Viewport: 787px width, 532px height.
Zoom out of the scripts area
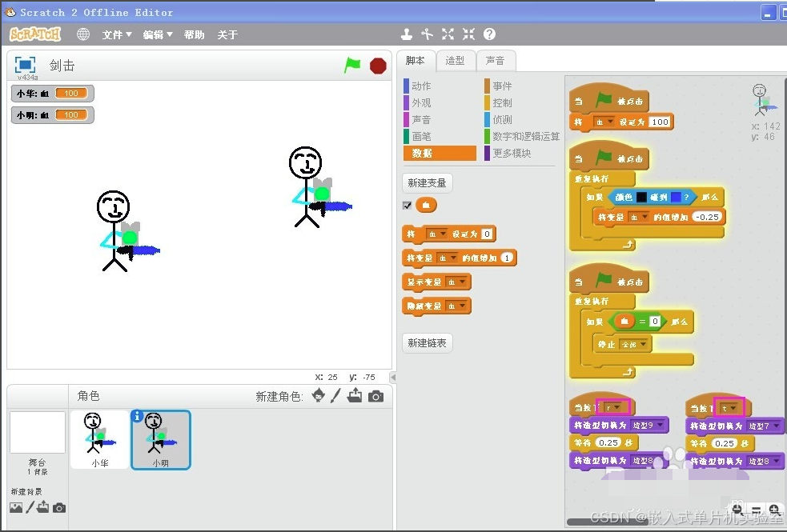738,510
